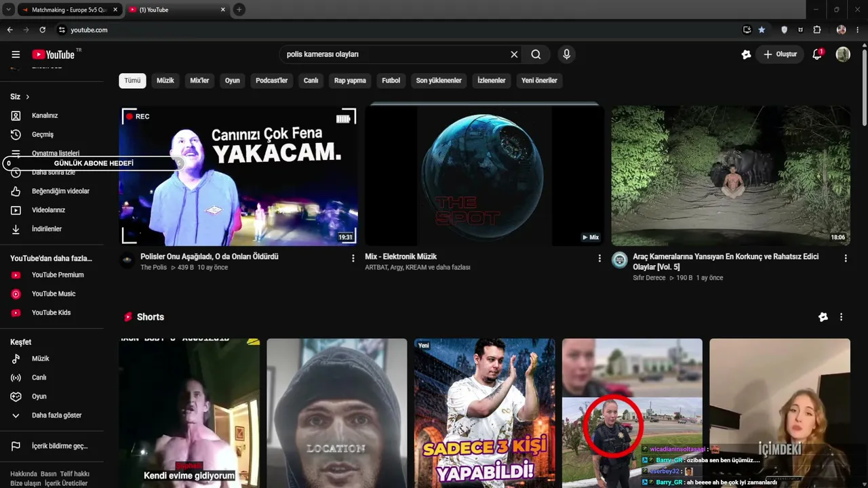Open The Polis channel link
Screen dimensions: 868x488
pyautogui.click(x=153, y=268)
